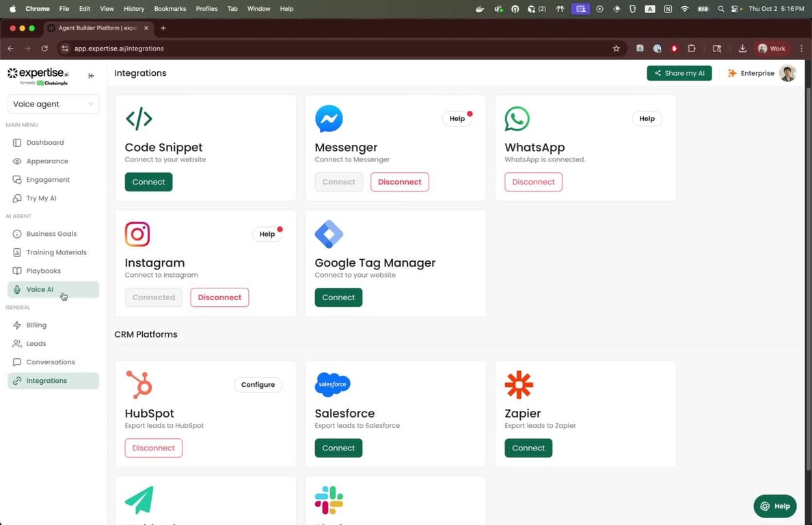Open the Bookmarks menu in menu bar
This screenshot has width=812, height=525.
(x=170, y=9)
